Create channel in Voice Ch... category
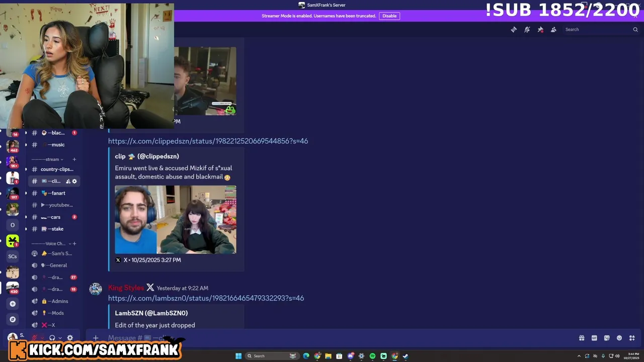 tap(74, 244)
